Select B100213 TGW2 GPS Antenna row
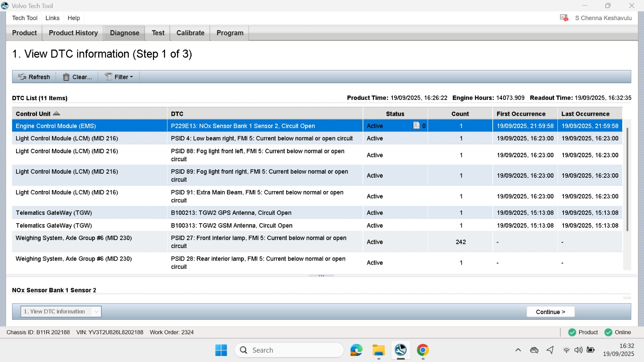Image resolution: width=644 pixels, height=362 pixels. pyautogui.click(x=317, y=213)
